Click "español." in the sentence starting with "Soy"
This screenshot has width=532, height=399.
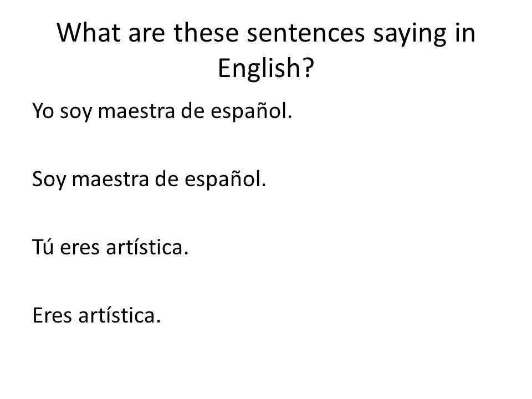point(226,181)
